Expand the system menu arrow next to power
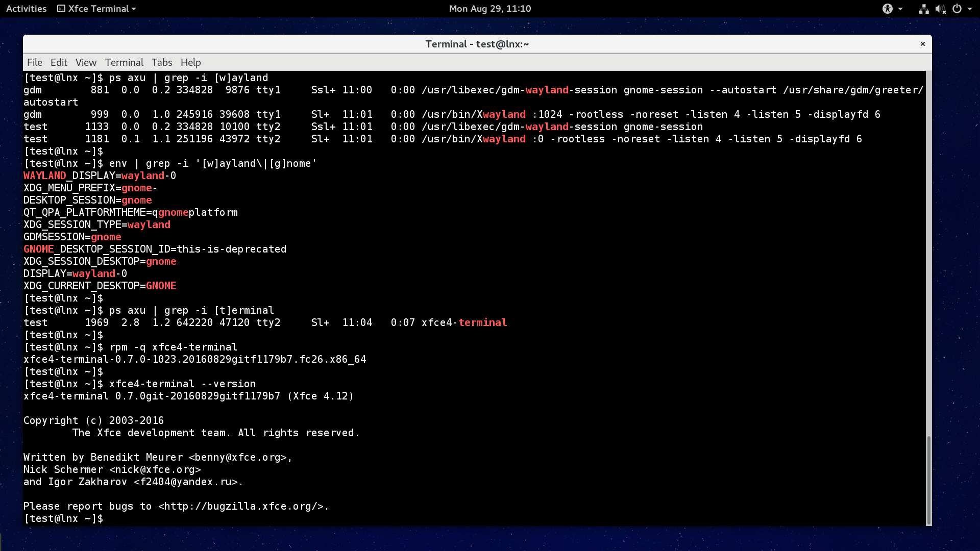 pyautogui.click(x=970, y=9)
